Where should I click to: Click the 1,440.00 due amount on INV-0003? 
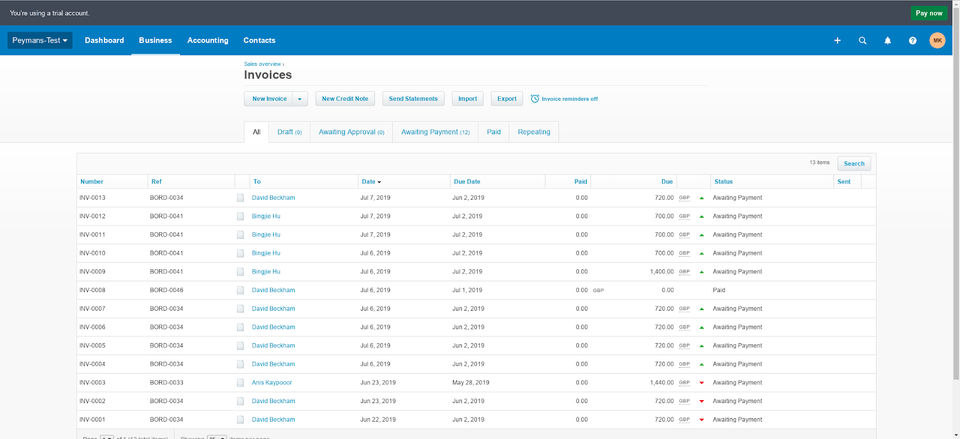662,383
